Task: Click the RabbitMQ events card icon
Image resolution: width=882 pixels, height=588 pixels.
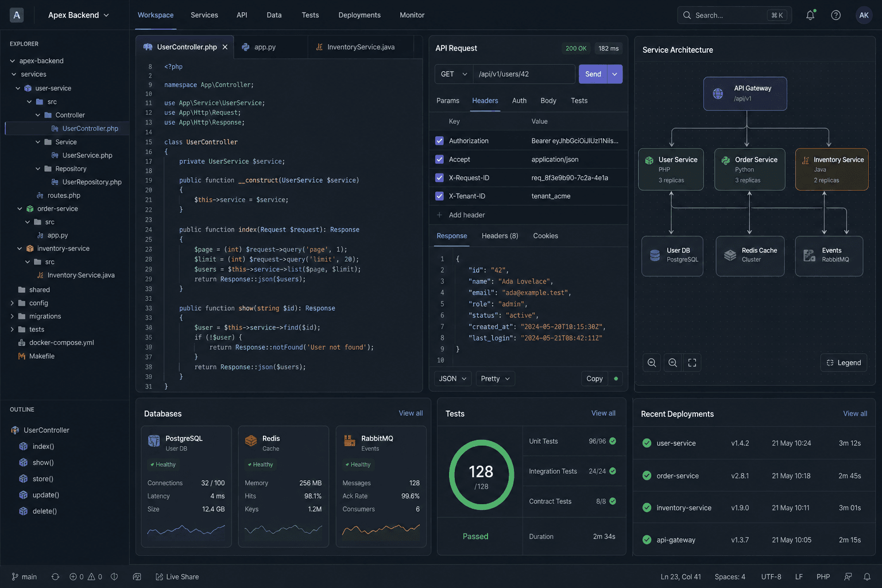Action: pyautogui.click(x=349, y=441)
